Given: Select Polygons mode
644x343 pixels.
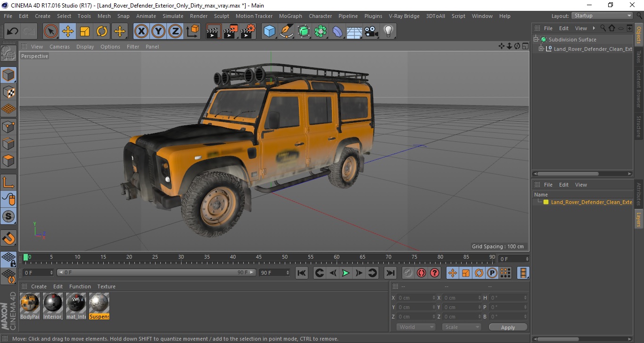Looking at the screenshot, I should point(8,160).
